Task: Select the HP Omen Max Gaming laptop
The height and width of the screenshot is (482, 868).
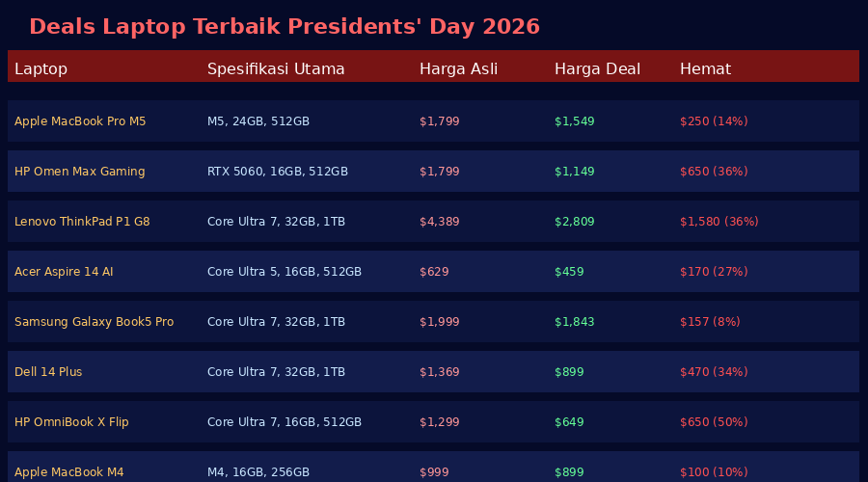Action: pos(79,172)
